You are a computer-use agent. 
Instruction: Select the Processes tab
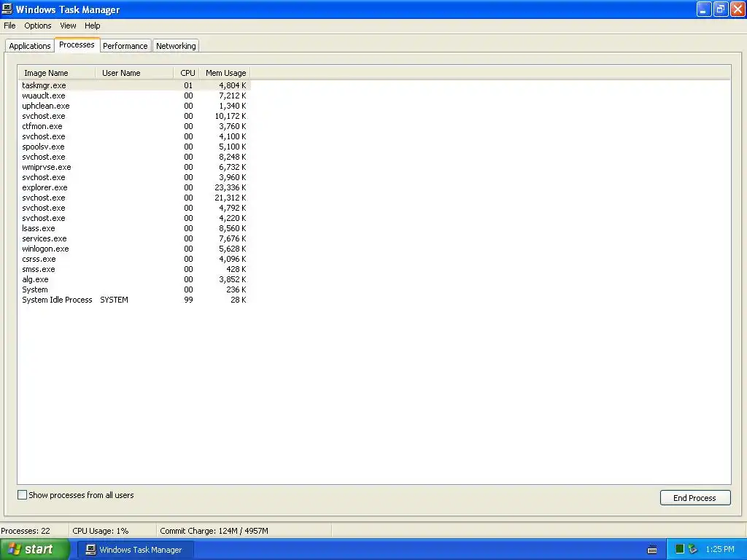[x=77, y=44]
